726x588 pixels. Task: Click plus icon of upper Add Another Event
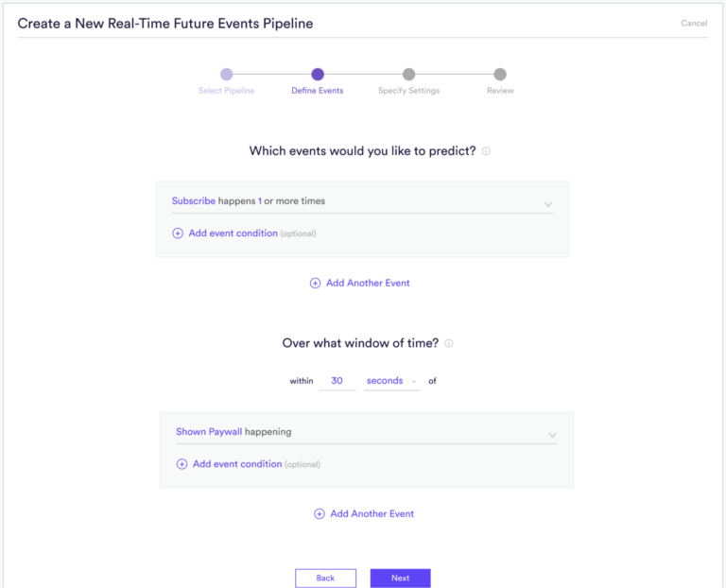[x=316, y=283]
